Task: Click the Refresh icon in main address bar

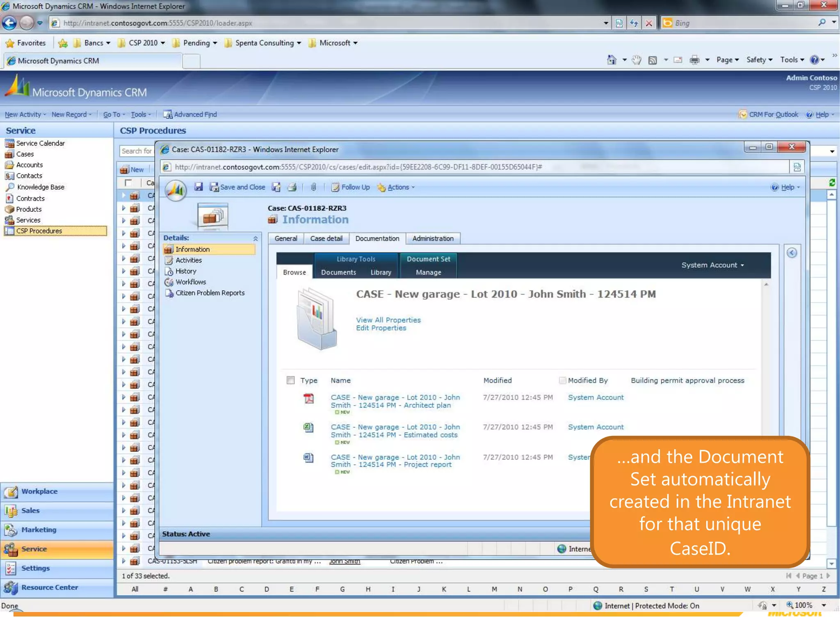Action: point(634,23)
